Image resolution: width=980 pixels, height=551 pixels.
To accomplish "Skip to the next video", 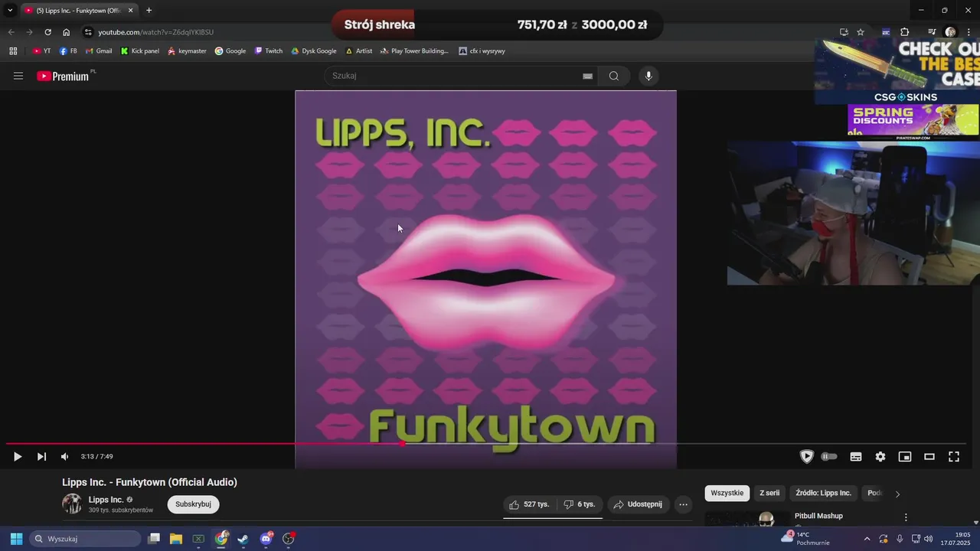I will pyautogui.click(x=41, y=457).
